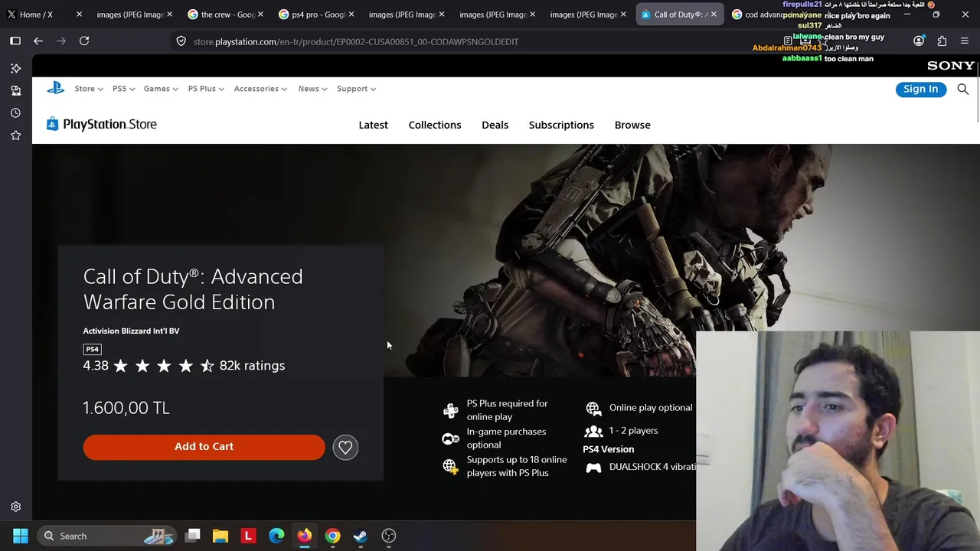Image resolution: width=980 pixels, height=551 pixels.
Task: Open sidebar settings gear icon
Action: click(15, 507)
